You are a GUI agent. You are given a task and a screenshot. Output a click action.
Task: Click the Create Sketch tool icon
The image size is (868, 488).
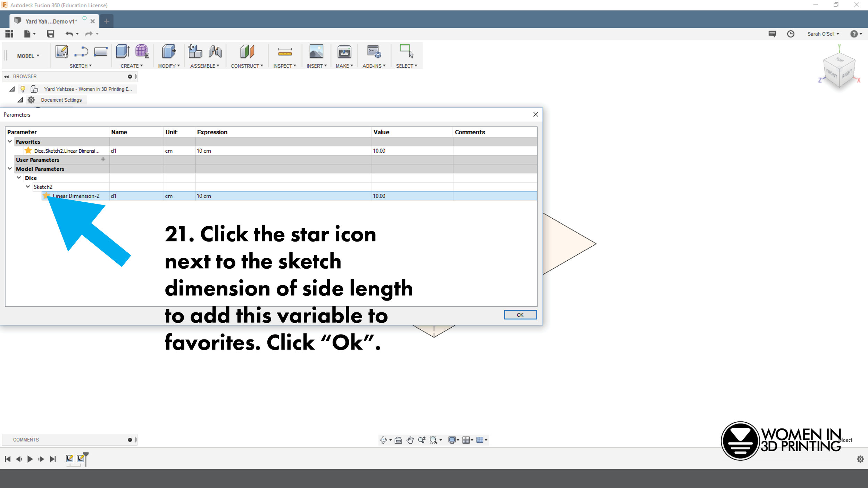pyautogui.click(x=62, y=52)
